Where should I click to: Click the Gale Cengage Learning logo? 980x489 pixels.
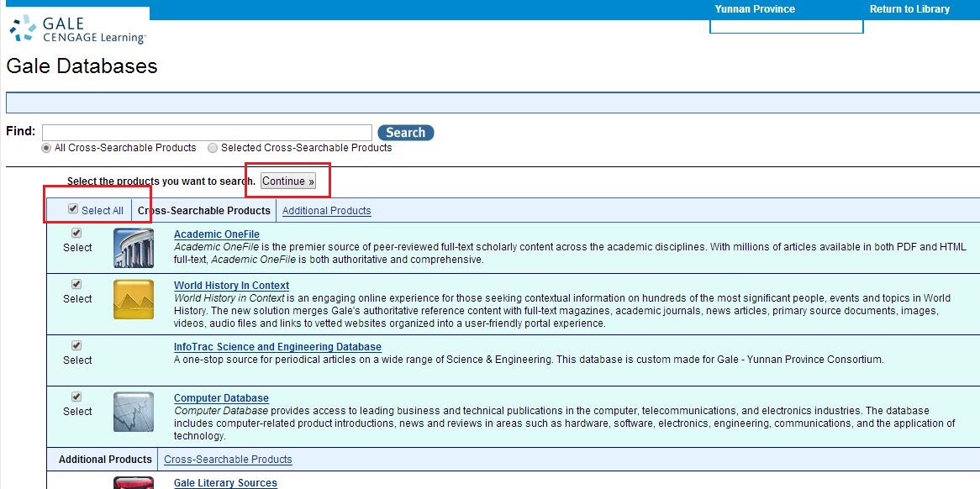(77, 29)
